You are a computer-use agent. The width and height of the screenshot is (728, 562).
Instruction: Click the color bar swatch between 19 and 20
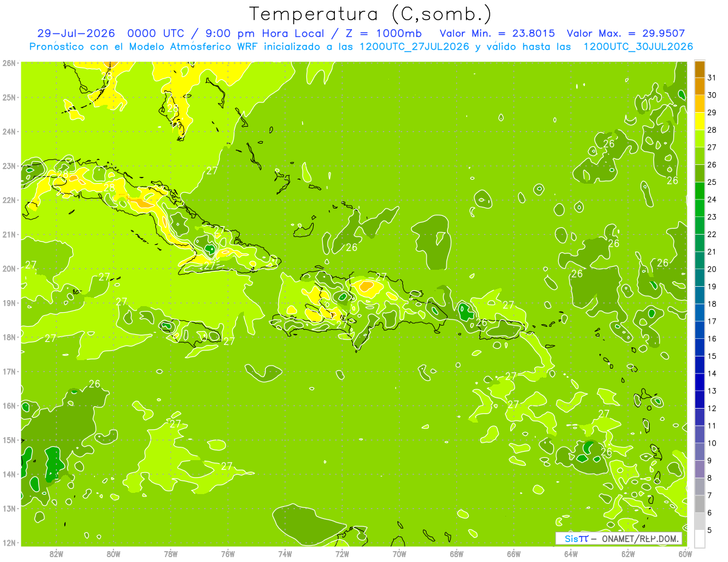[699, 278]
